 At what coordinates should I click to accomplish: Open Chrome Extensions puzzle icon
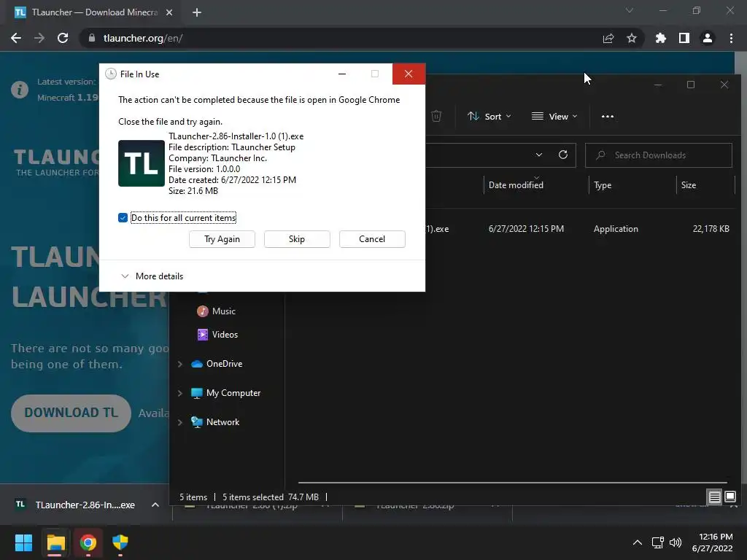point(661,38)
